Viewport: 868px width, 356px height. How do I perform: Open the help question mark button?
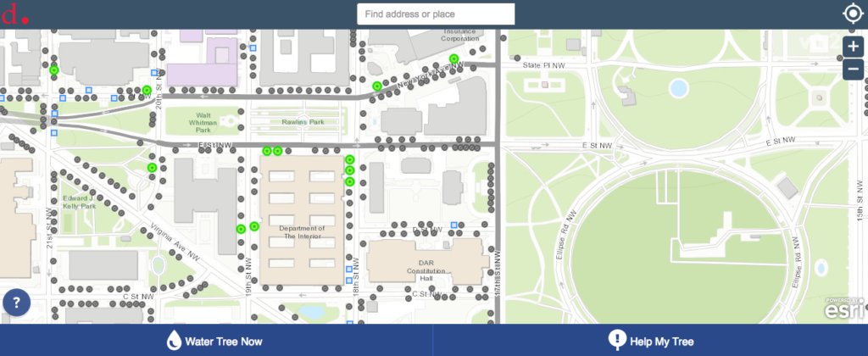pos(17,303)
